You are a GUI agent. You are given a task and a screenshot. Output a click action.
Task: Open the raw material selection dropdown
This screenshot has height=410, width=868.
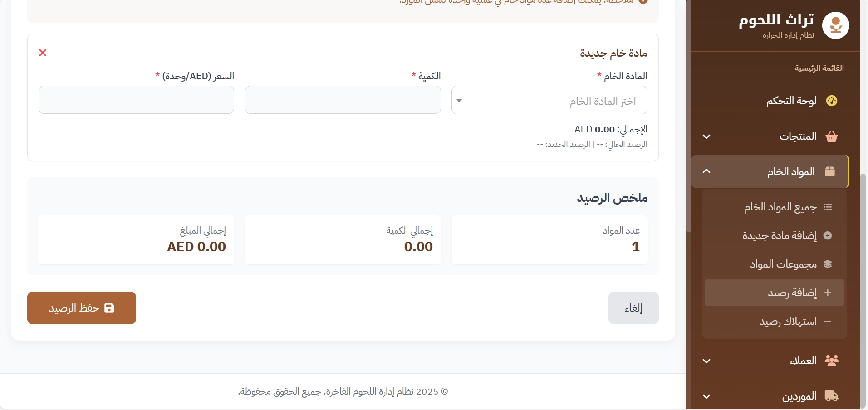549,100
